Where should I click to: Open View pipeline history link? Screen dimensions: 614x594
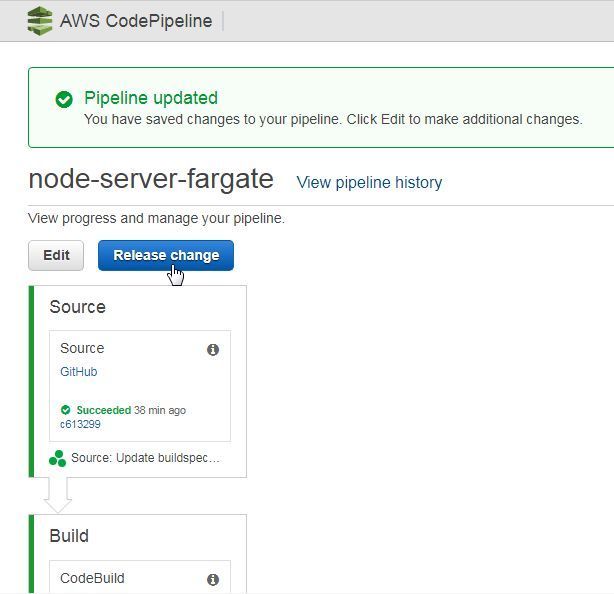pos(369,182)
